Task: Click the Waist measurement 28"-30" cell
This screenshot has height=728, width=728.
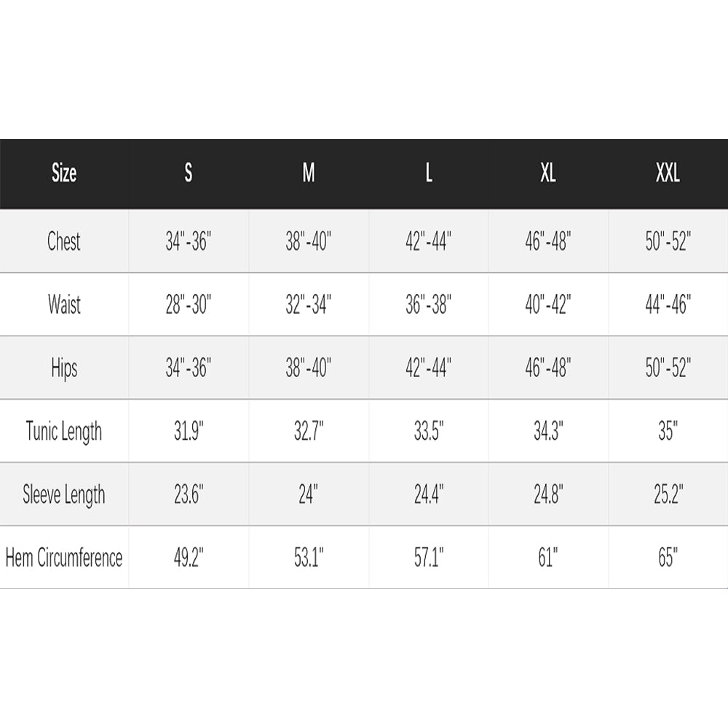Action: pyautogui.click(x=188, y=304)
